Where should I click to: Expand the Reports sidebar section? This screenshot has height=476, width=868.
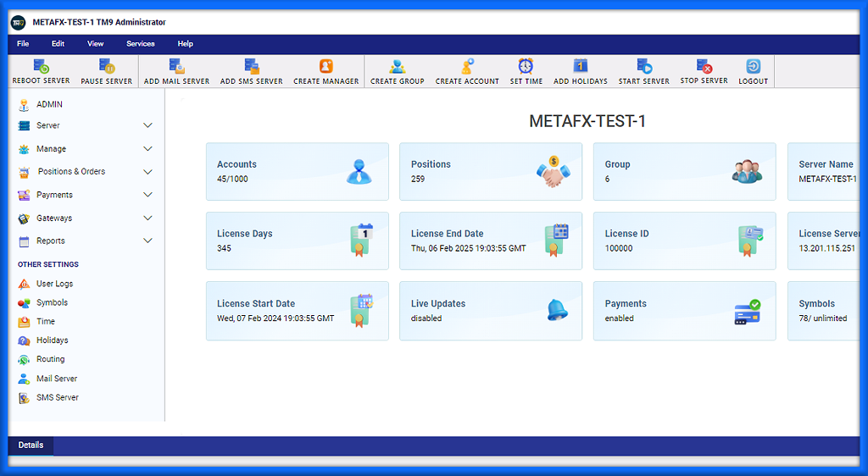147,241
